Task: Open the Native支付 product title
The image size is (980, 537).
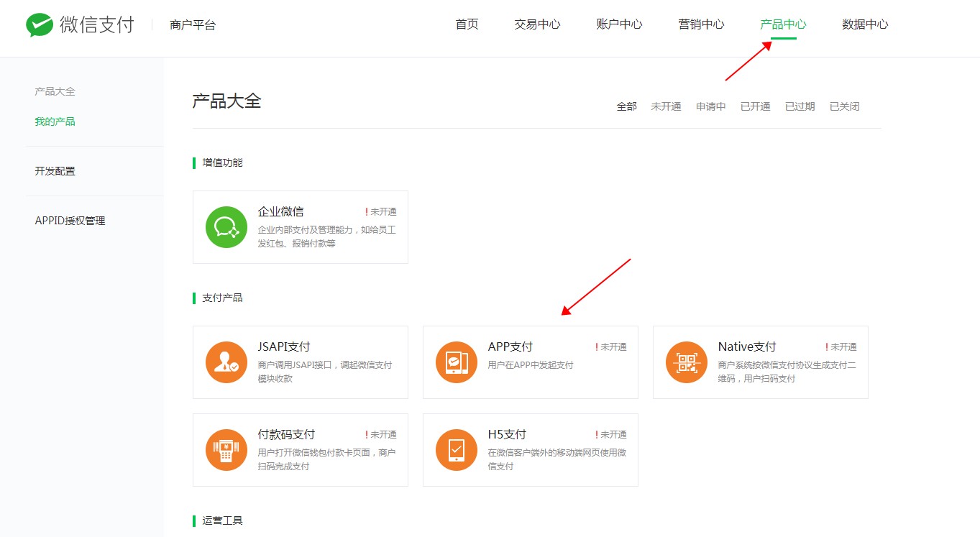Action: tap(747, 346)
